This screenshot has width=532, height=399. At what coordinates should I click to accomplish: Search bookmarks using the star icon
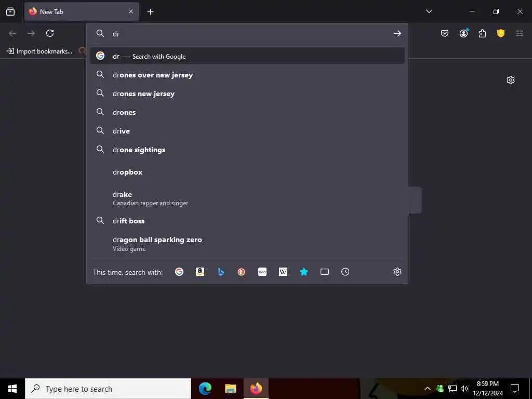point(303,272)
